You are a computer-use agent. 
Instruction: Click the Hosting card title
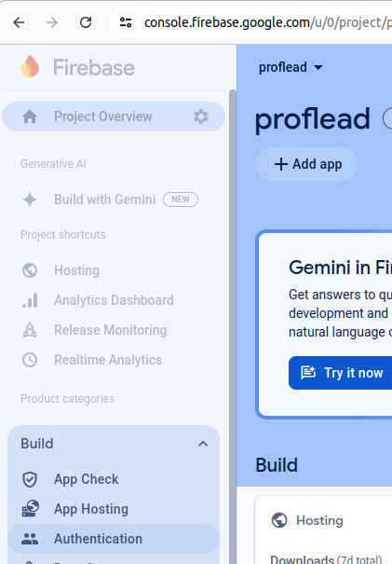(x=319, y=520)
